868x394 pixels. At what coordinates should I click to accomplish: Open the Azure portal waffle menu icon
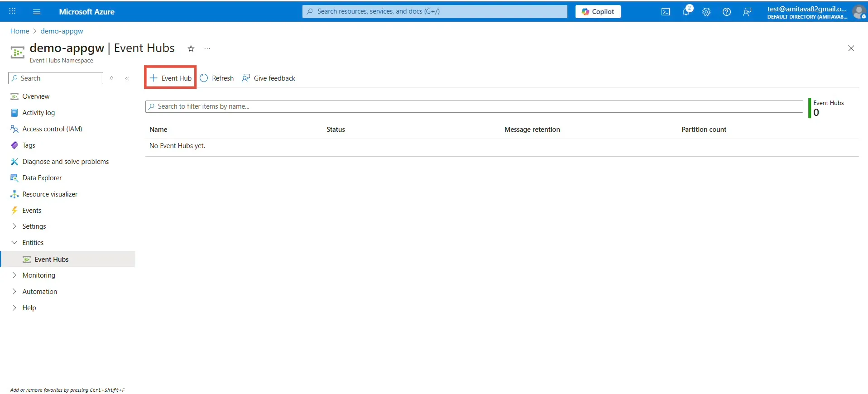click(x=12, y=11)
